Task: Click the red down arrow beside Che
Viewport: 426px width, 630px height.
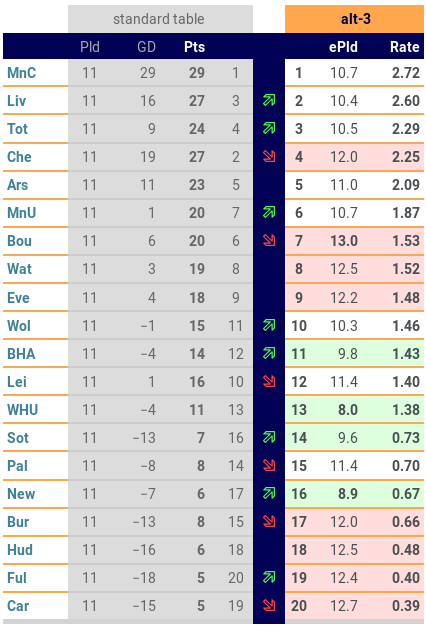Action: click(x=269, y=156)
